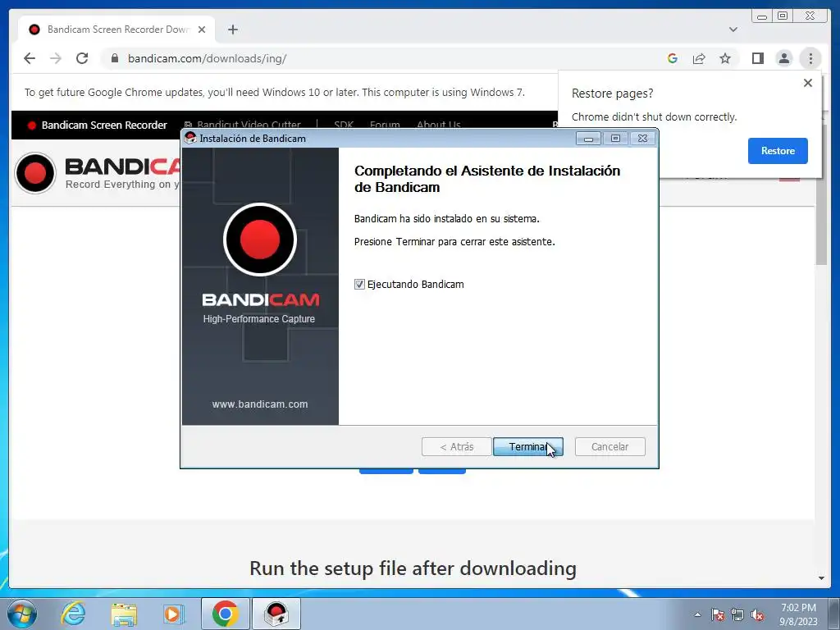Go back with Chrome's back arrow
840x630 pixels.
30,58
